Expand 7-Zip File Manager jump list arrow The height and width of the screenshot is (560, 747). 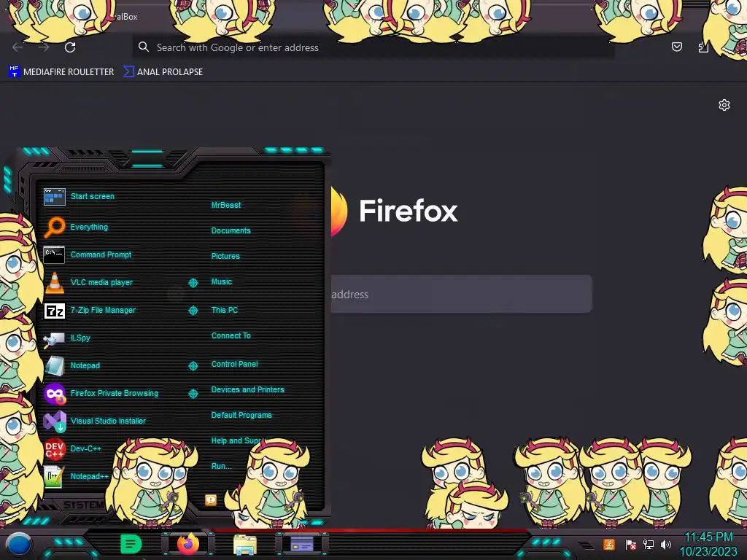193,311
